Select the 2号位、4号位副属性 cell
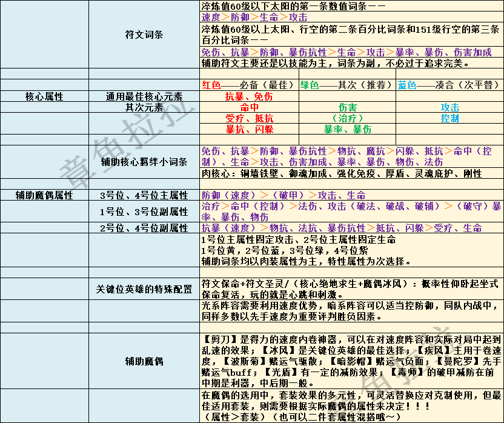 tap(144, 228)
